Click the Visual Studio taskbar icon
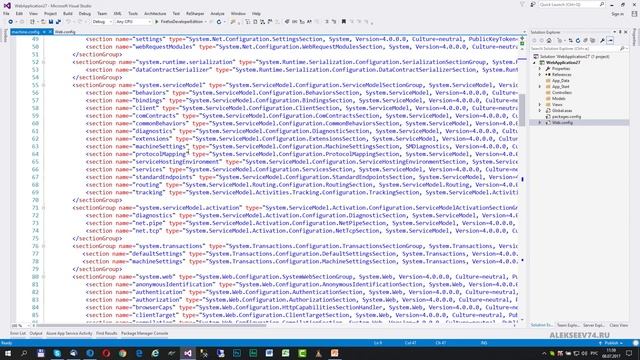This screenshot has height=360, width=640. coord(188,353)
